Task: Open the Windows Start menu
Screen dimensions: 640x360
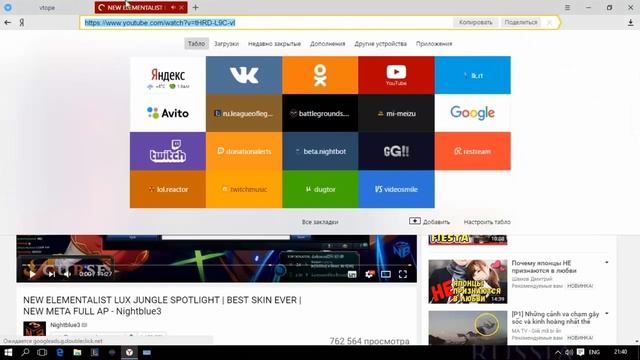Action: point(8,352)
